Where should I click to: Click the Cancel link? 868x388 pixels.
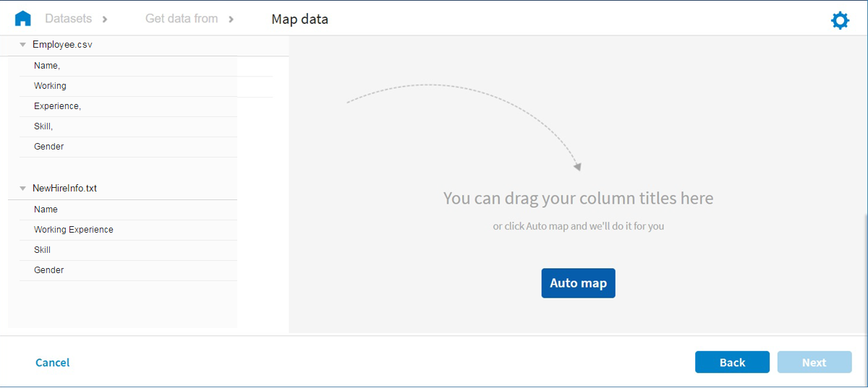tap(53, 363)
